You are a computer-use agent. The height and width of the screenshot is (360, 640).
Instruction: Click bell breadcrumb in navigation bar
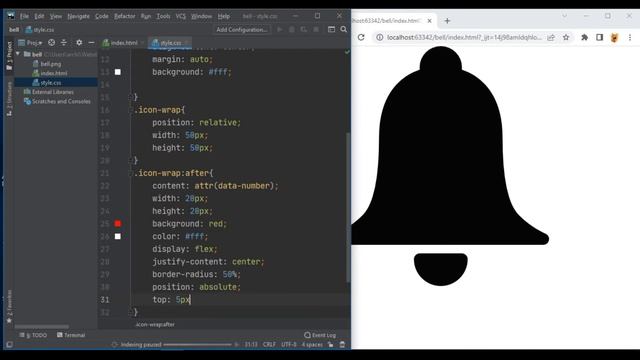pyautogui.click(x=14, y=30)
